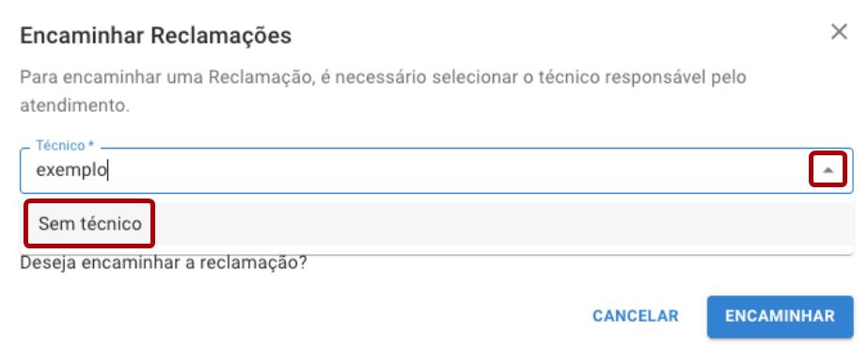Collapse the Técnico dropdown arrow
868x350 pixels.
tap(829, 170)
